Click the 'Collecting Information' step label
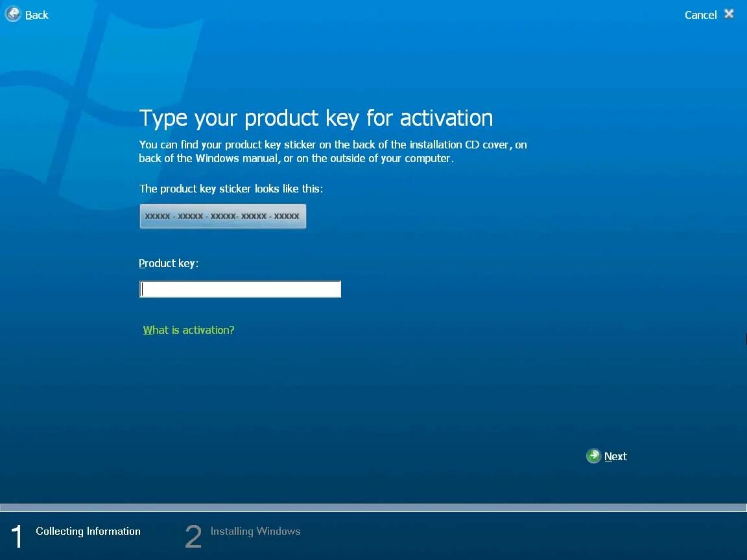 [x=88, y=531]
